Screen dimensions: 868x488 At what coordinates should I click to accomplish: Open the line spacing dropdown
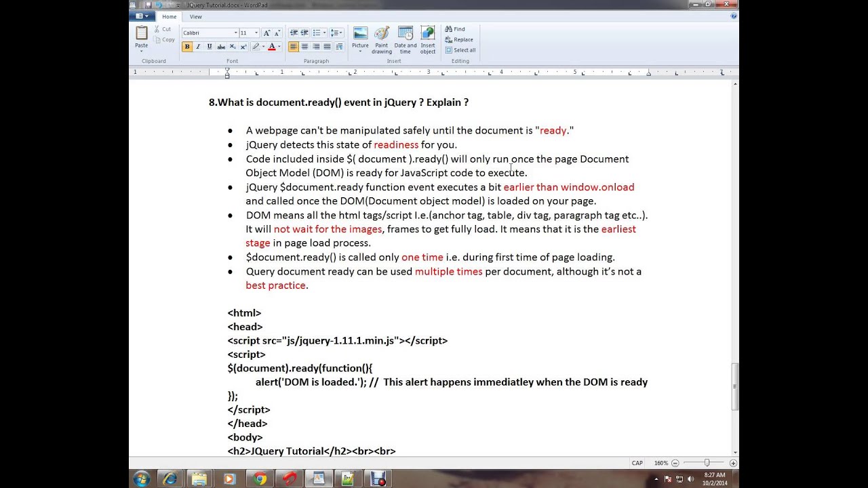click(x=336, y=33)
